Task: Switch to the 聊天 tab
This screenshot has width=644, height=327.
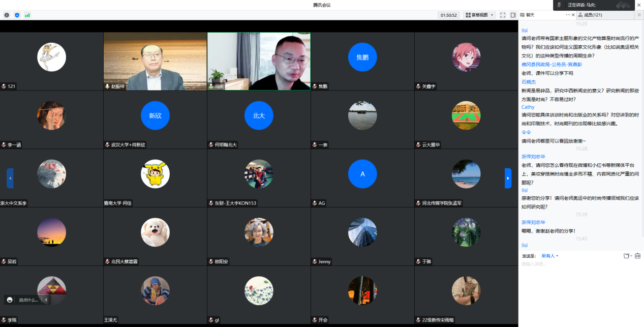Action: tap(530, 15)
